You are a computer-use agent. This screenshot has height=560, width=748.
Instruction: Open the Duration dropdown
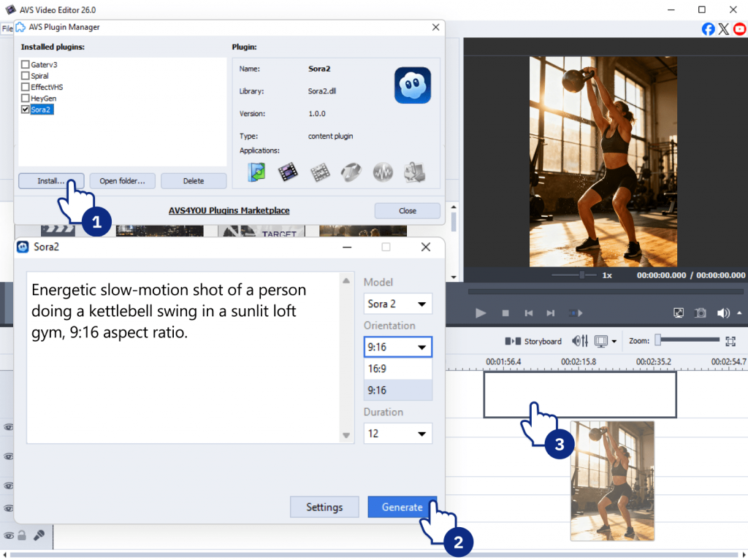398,434
